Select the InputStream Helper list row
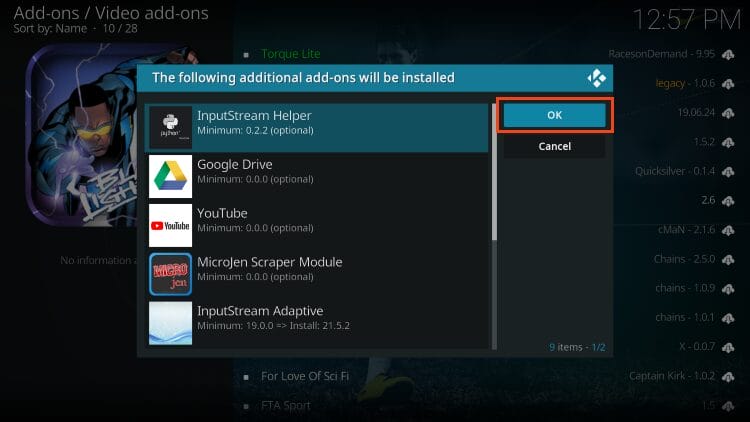This screenshot has height=422, width=750. (x=317, y=128)
